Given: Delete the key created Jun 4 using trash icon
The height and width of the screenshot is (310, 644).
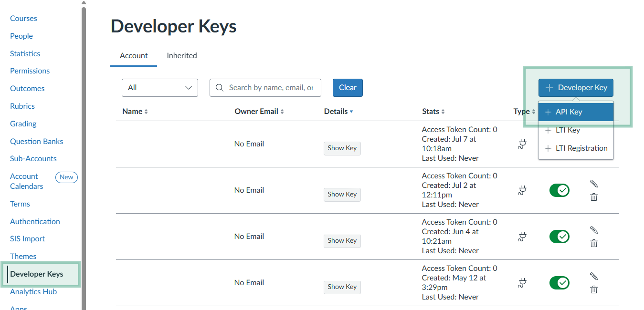Looking at the screenshot, I should click(x=594, y=243).
